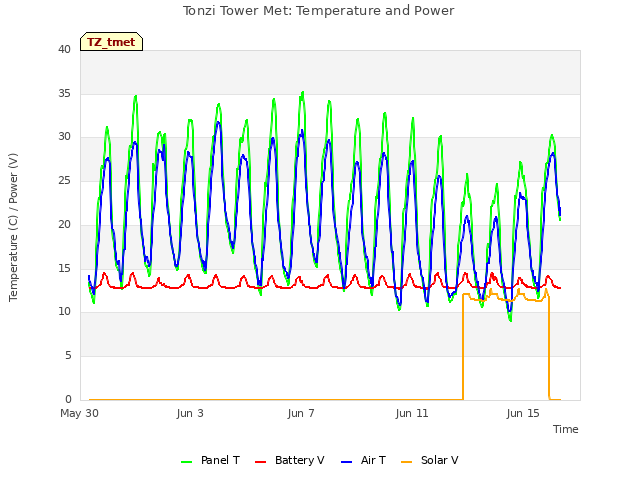Click the Time x-axis label
Viewport: 640px width, 480px height.
(565, 429)
